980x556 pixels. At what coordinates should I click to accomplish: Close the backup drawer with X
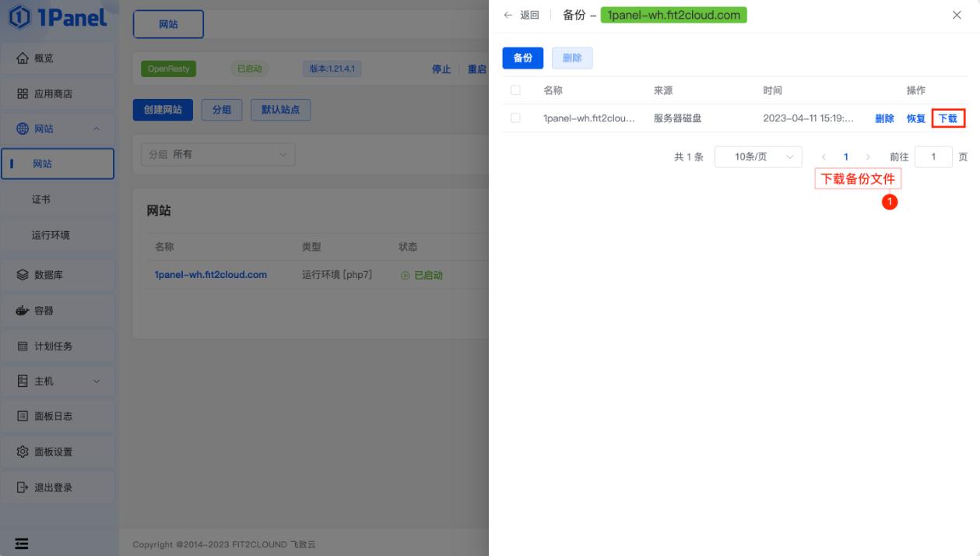957,15
